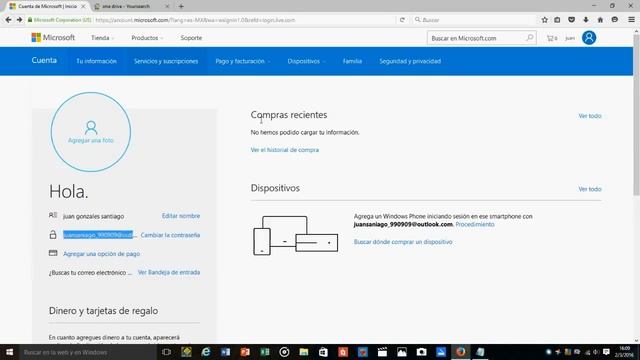Open the Firefox downloads arrow

tap(586, 20)
